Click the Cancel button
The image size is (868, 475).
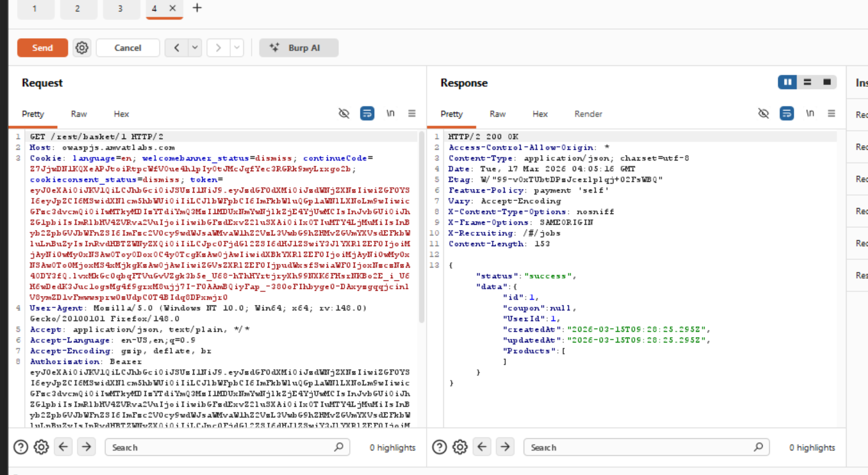127,48
